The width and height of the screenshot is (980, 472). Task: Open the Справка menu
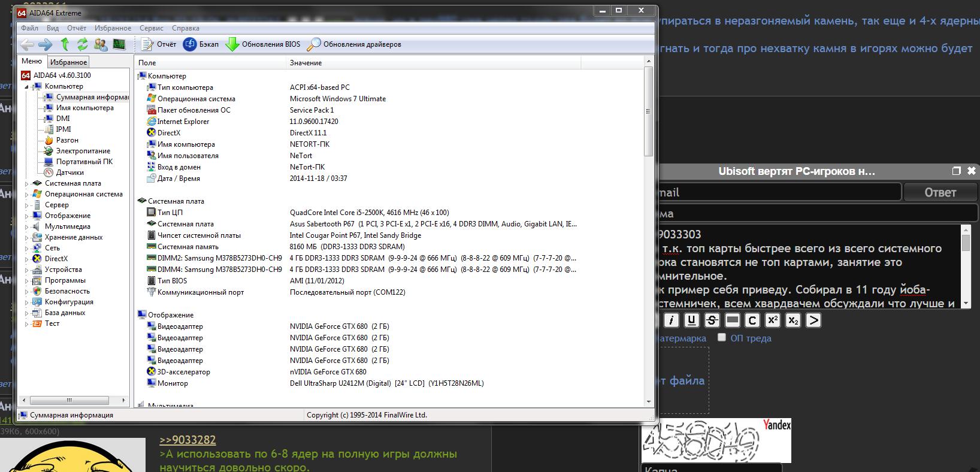186,28
